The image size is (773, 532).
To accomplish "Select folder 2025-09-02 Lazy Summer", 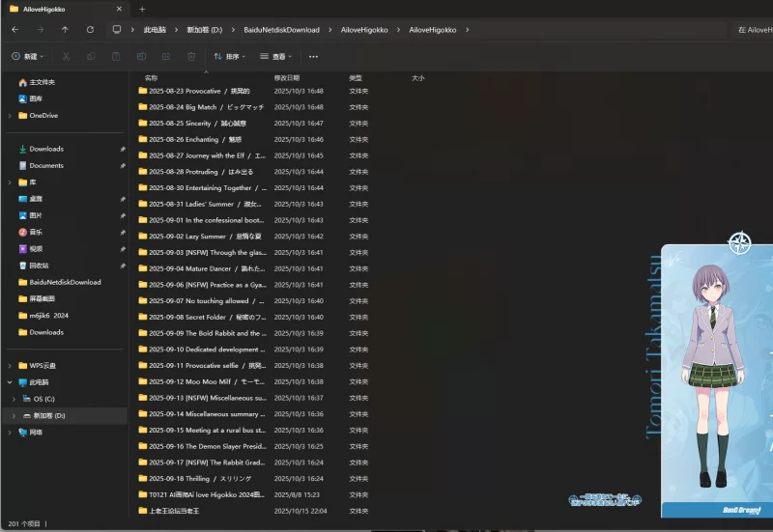I will tap(253, 237).
